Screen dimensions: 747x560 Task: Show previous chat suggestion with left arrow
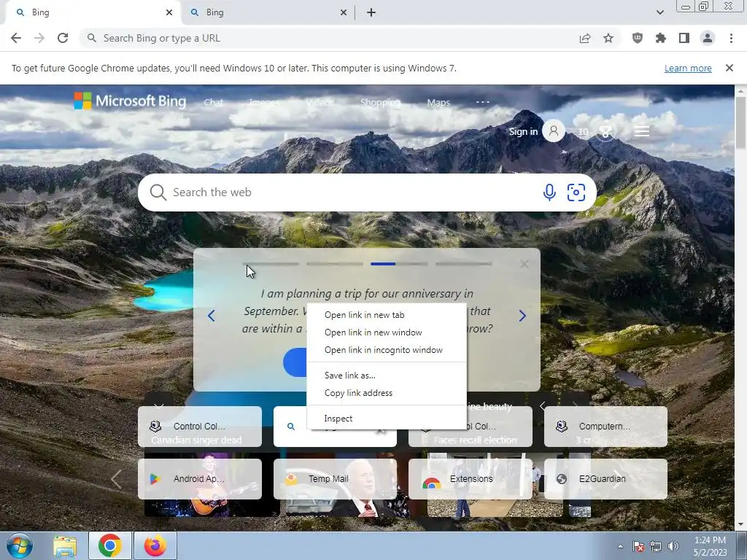point(211,315)
